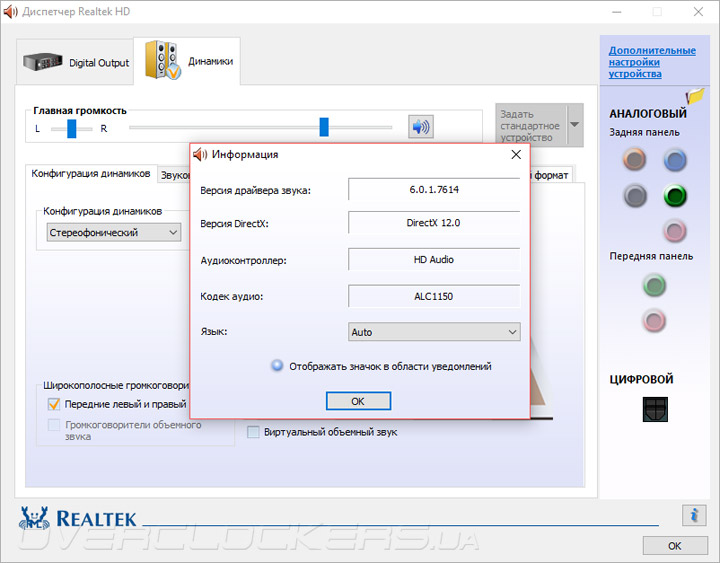Click the Главная громкость label
Viewport: 720px width, 563px height.
click(x=80, y=111)
